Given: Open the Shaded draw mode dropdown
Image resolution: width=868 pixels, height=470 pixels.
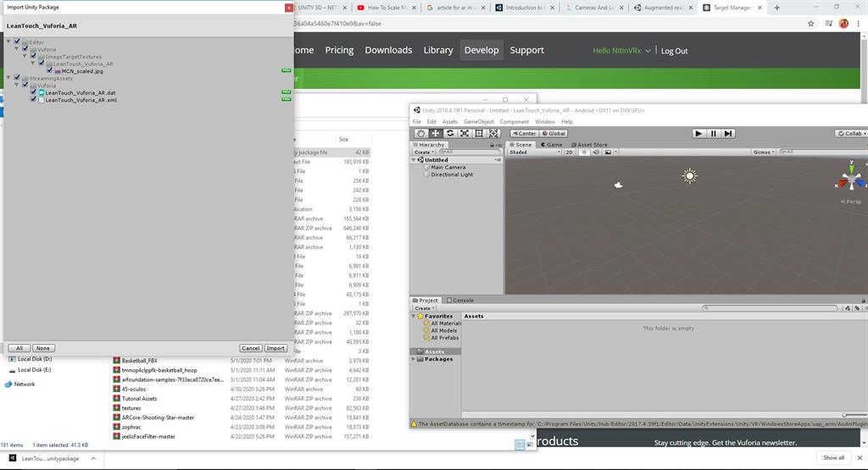Looking at the screenshot, I should click(535, 152).
